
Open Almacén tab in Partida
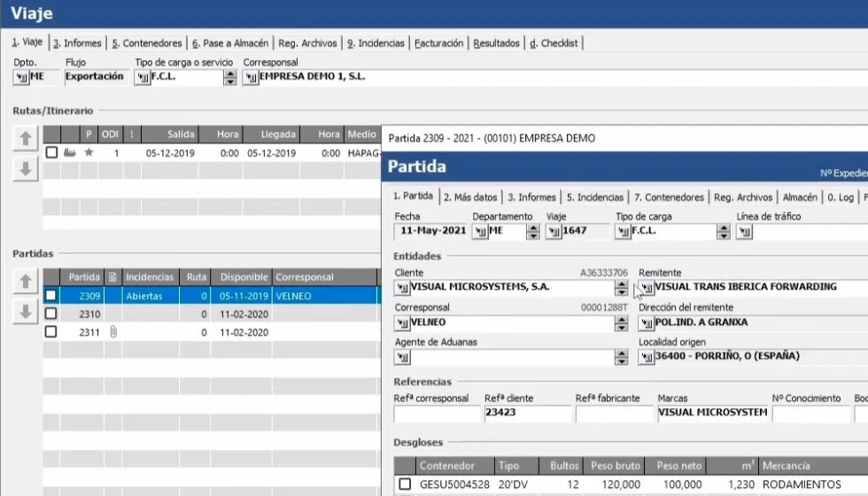pos(800,197)
